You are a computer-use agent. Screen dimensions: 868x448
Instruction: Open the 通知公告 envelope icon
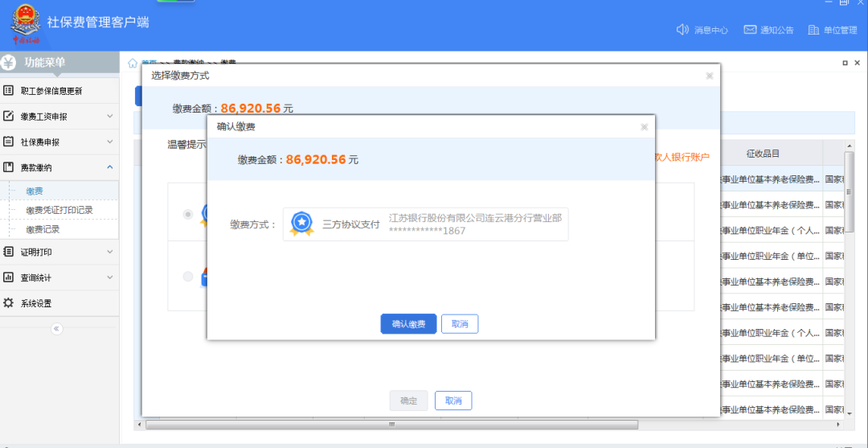[x=750, y=29]
